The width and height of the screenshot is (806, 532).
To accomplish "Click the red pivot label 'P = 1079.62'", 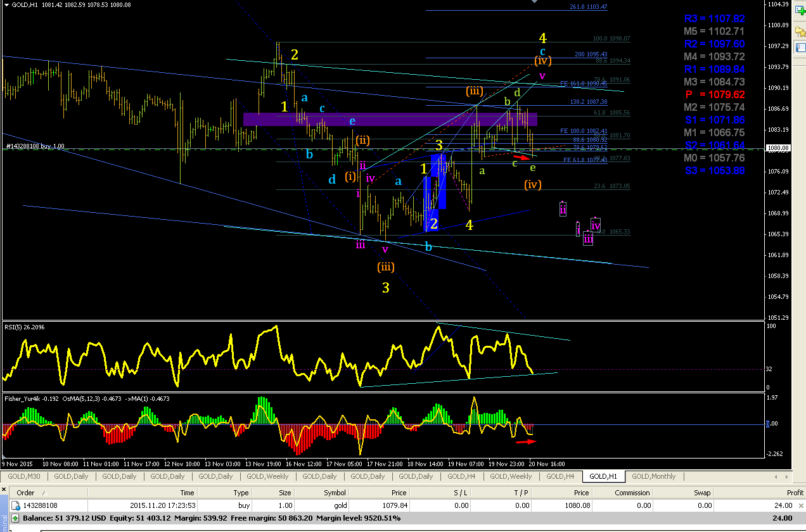I will coord(715,95).
